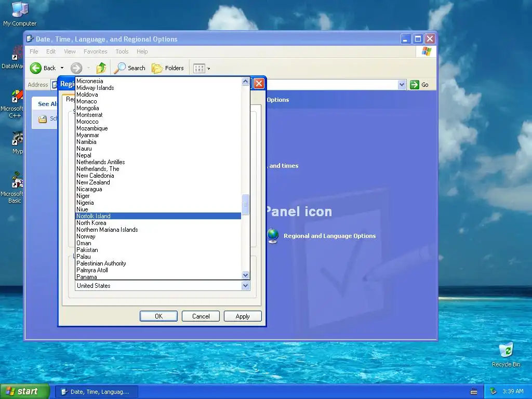Open the Tools menu

click(x=122, y=51)
